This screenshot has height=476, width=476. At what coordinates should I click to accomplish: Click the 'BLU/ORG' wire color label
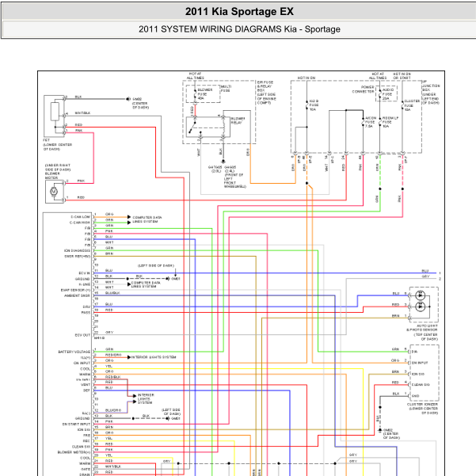[x=113, y=410]
